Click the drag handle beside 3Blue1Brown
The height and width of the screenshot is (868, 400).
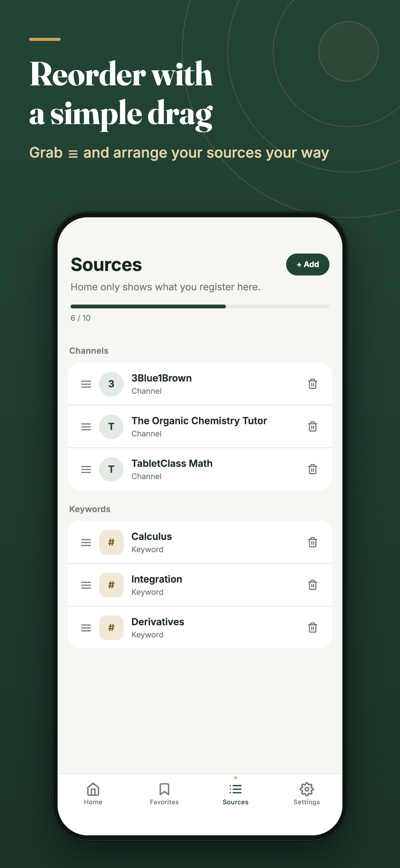[x=86, y=384]
